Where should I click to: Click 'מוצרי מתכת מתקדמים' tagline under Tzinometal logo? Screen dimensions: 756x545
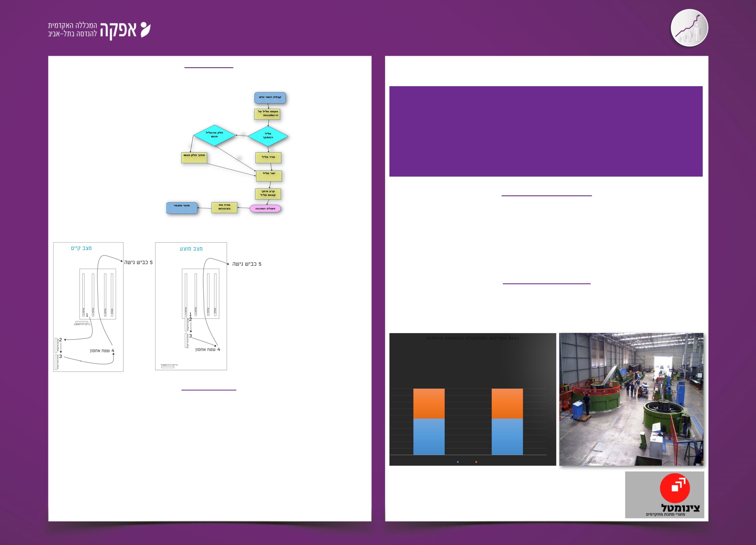click(x=665, y=514)
